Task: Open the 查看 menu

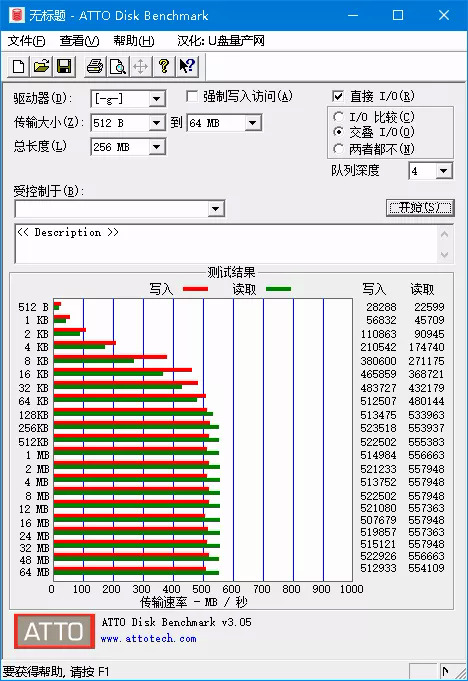Action: coord(79,41)
